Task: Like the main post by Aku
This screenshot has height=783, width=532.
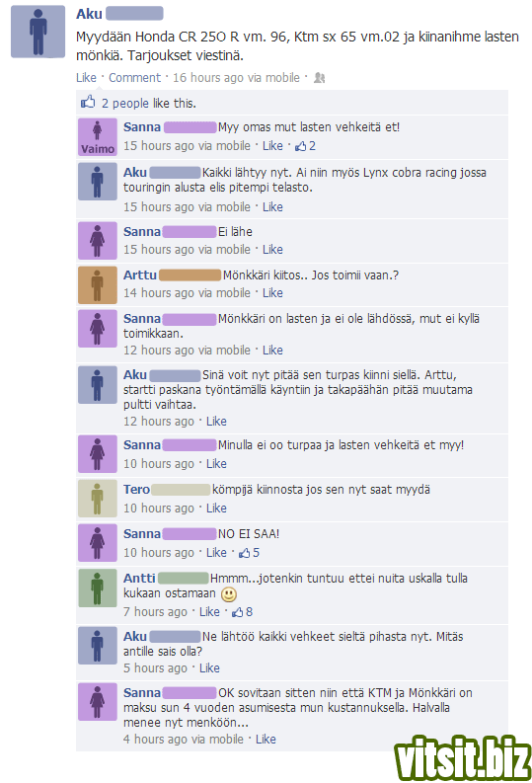Action: tap(86, 78)
